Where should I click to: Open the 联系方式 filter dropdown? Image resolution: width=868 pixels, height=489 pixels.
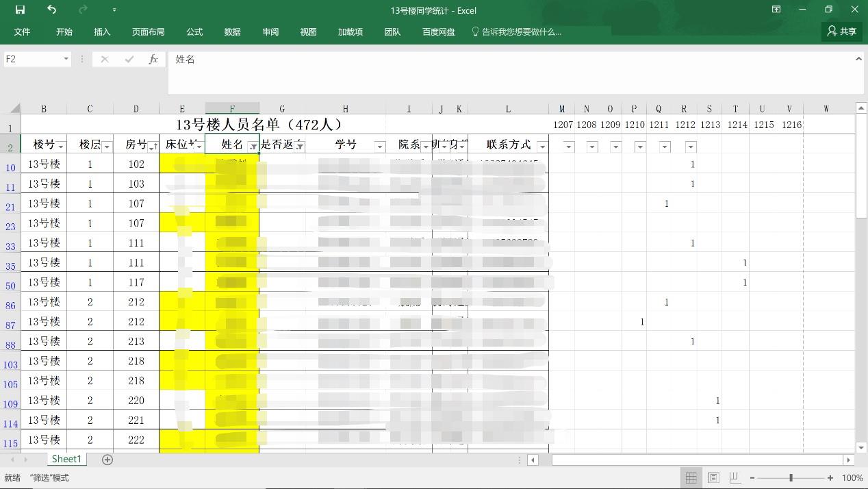pyautogui.click(x=541, y=147)
